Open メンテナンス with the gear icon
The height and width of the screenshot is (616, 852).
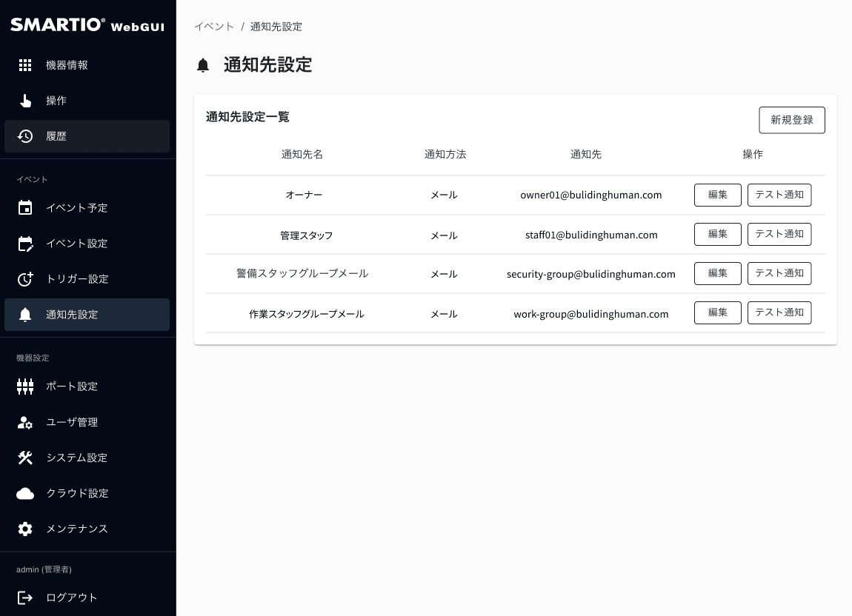(25, 529)
